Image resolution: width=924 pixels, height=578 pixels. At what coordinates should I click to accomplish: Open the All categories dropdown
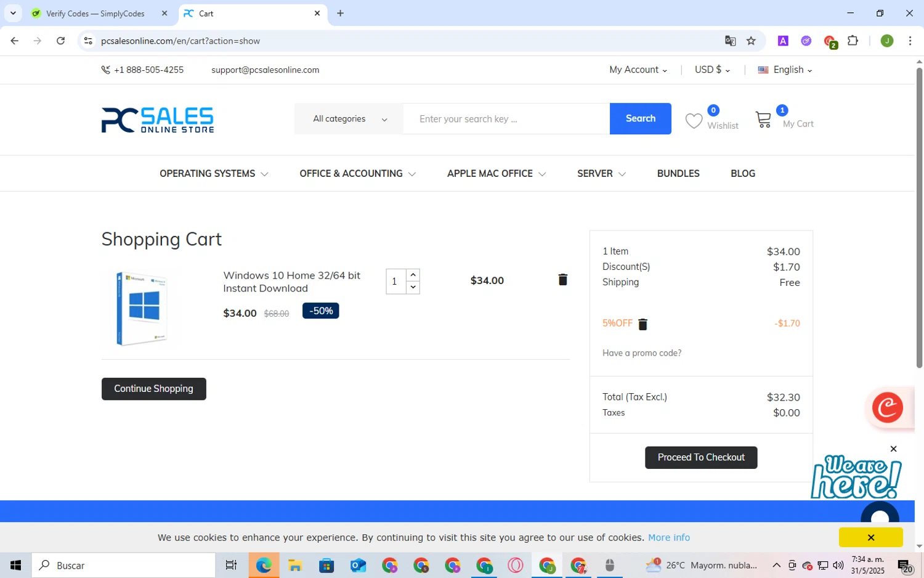pyautogui.click(x=349, y=119)
